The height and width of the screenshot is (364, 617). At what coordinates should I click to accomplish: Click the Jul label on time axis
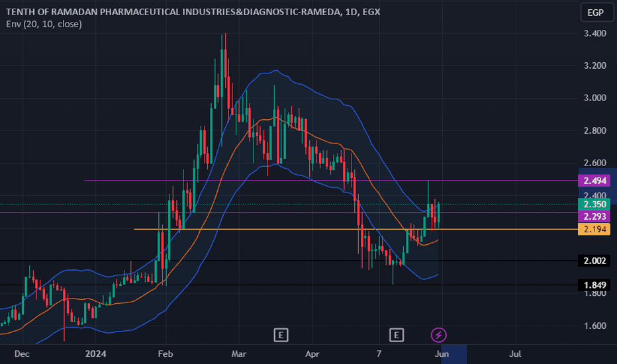515,354
